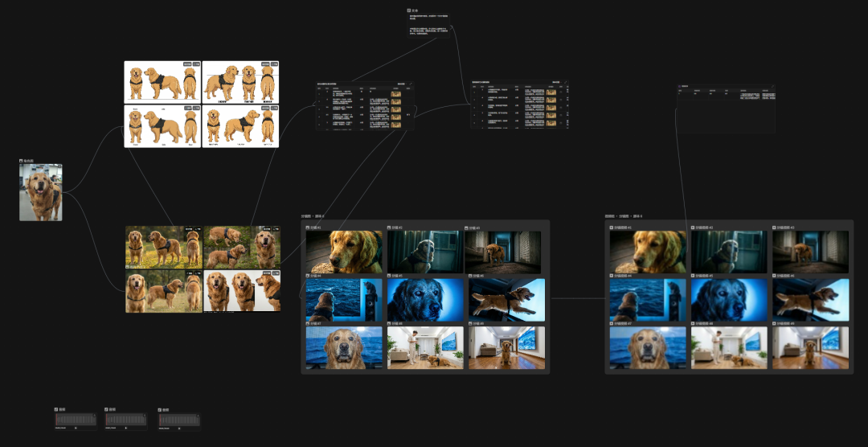Open the top-left cartoon dog turnaround sheet
Screen dimensions: 868x447
tap(162, 83)
